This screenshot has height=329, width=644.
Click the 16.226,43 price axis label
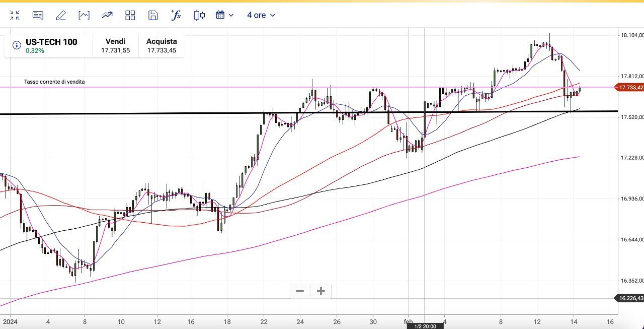(x=630, y=298)
